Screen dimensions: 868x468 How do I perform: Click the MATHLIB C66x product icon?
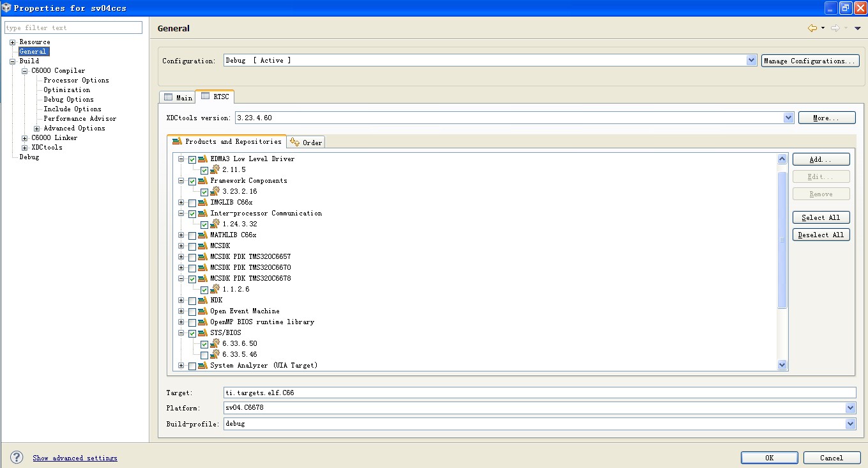[202, 235]
